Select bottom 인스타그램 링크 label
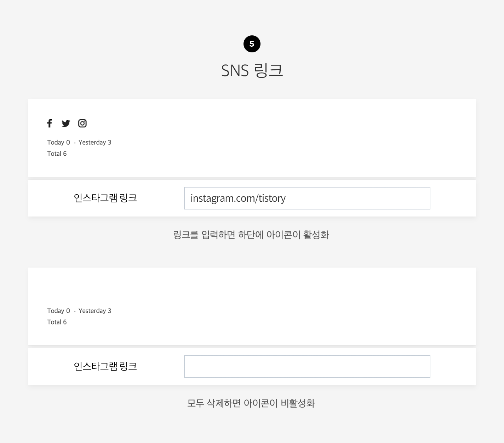Screen dimensions: 504x443 105,366
